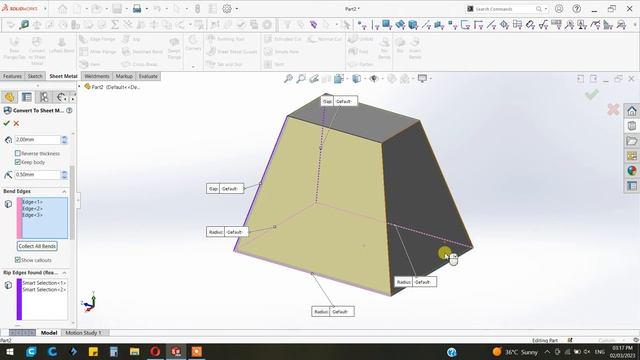Image resolution: width=640 pixels, height=360 pixels.
Task: Click the purple Rip Edges selection color bar
Action: pyautogui.click(x=19, y=299)
